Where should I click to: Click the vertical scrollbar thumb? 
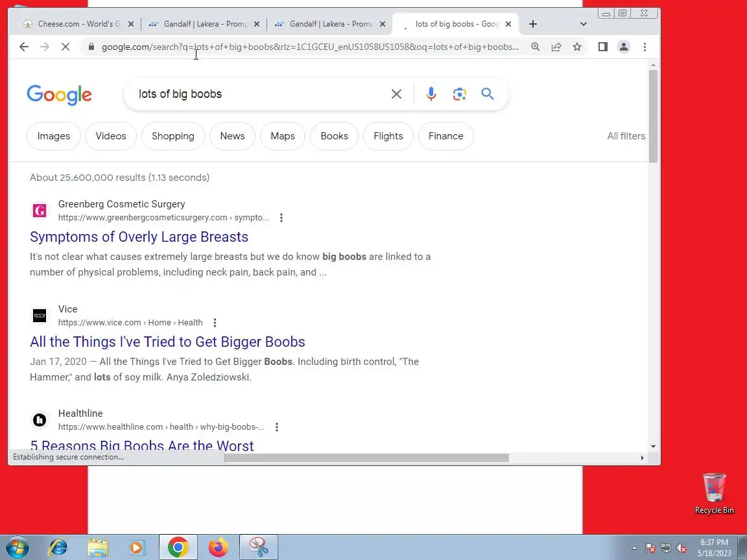coord(653,116)
